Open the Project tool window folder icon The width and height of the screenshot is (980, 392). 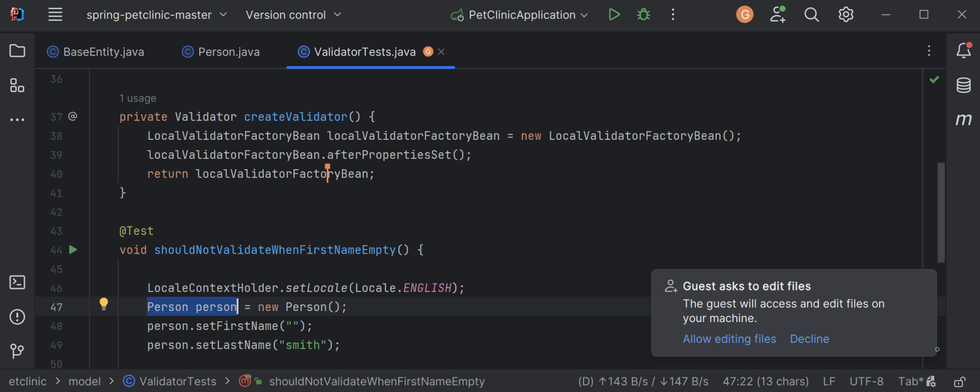point(17,50)
